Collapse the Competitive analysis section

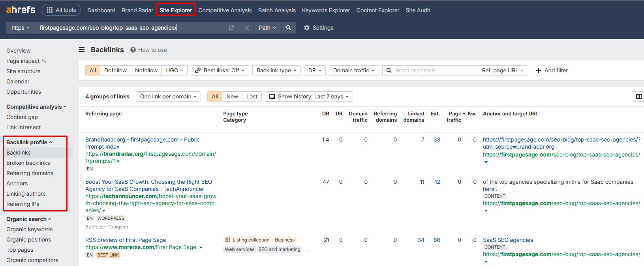36,107
